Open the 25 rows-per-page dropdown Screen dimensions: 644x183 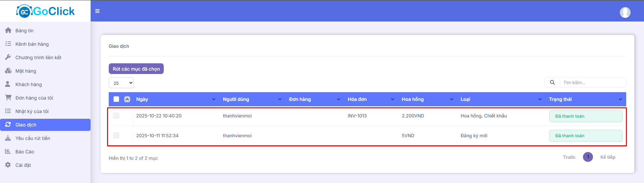pos(121,83)
